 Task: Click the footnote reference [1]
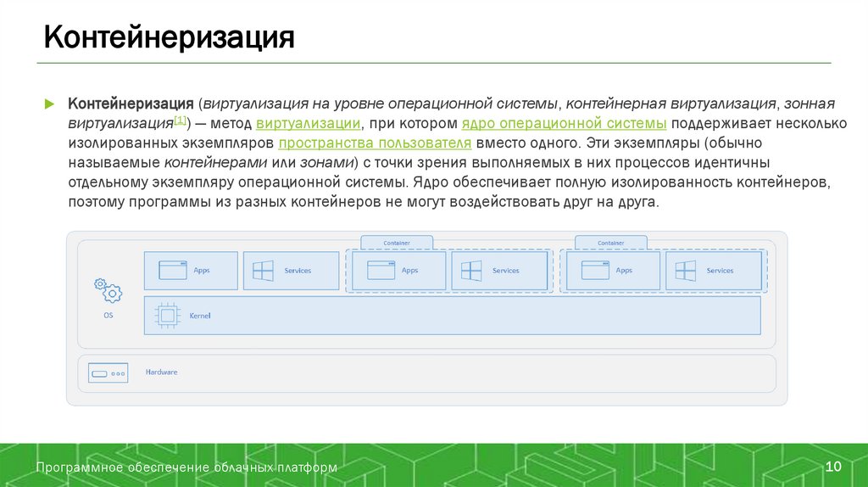180,120
